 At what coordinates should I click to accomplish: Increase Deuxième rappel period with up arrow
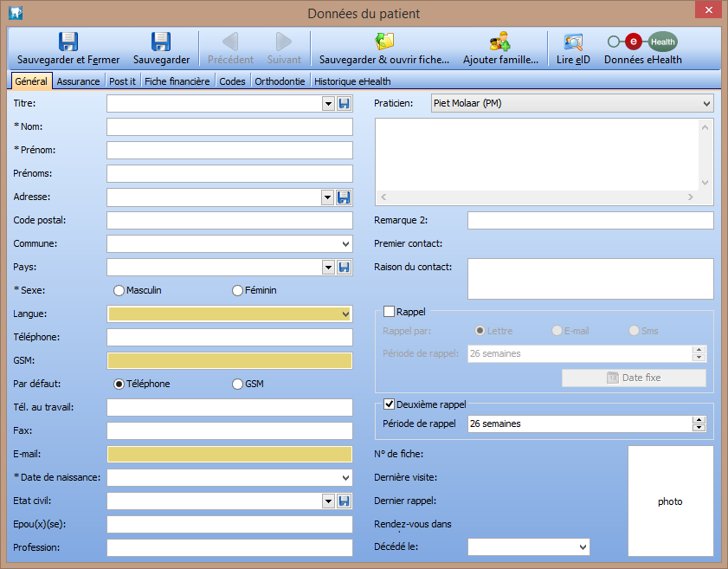pyautogui.click(x=698, y=420)
